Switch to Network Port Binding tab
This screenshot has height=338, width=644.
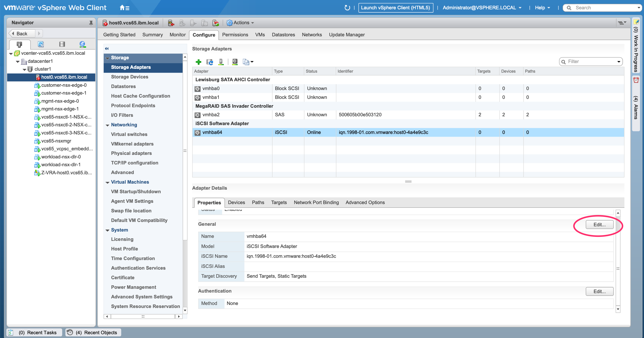pos(316,203)
